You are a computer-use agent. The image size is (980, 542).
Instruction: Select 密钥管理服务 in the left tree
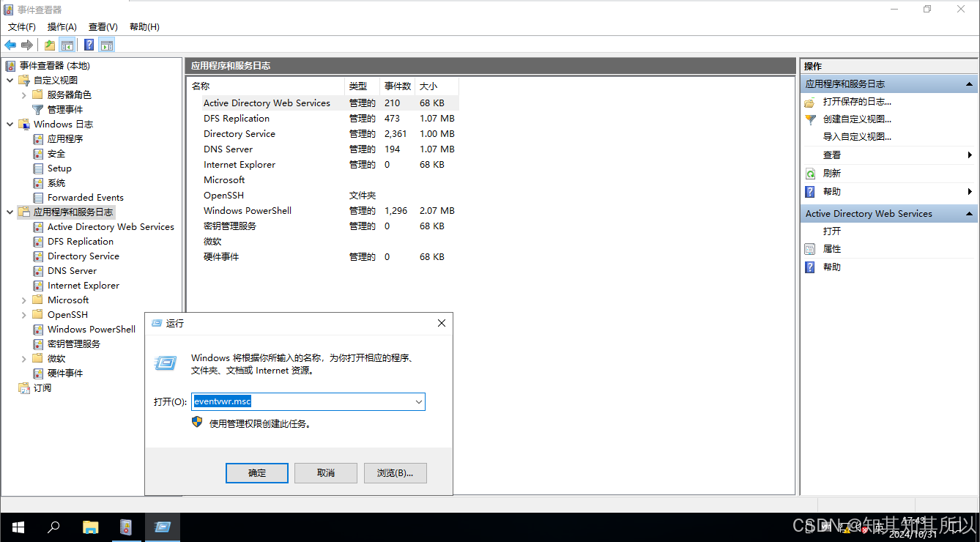pos(74,344)
